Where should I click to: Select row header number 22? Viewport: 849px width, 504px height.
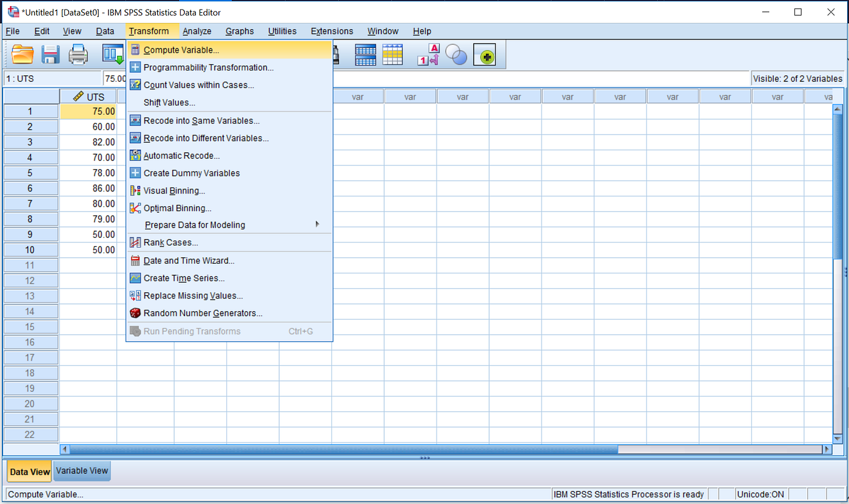(31, 435)
